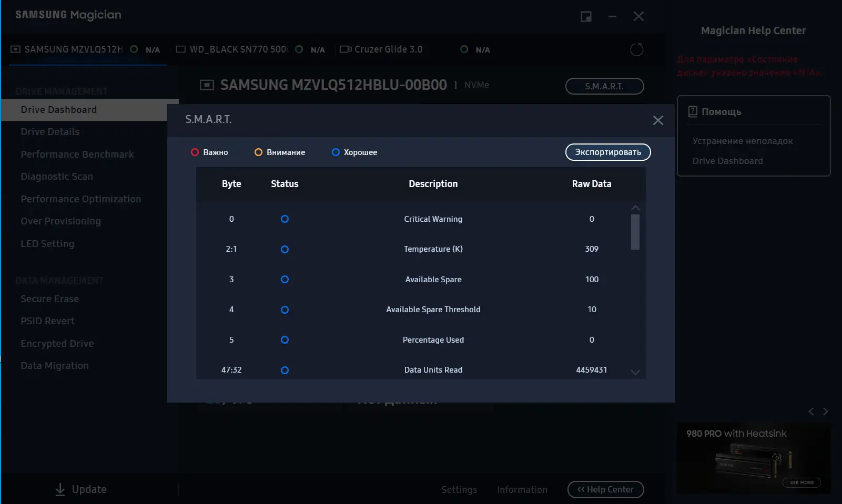Open Устранение неполадок help link

(x=743, y=141)
